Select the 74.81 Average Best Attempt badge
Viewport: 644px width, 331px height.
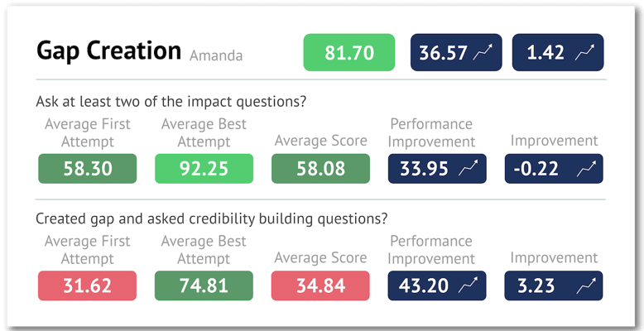coord(203,285)
